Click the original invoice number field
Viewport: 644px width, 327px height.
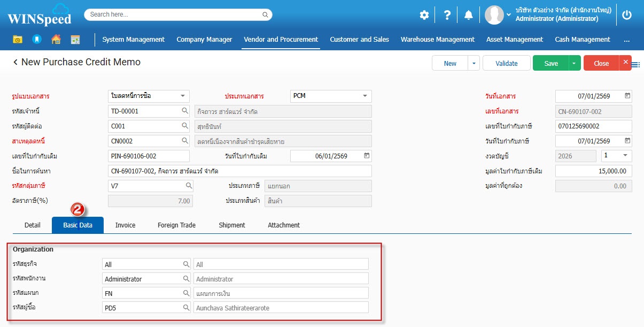click(x=149, y=156)
